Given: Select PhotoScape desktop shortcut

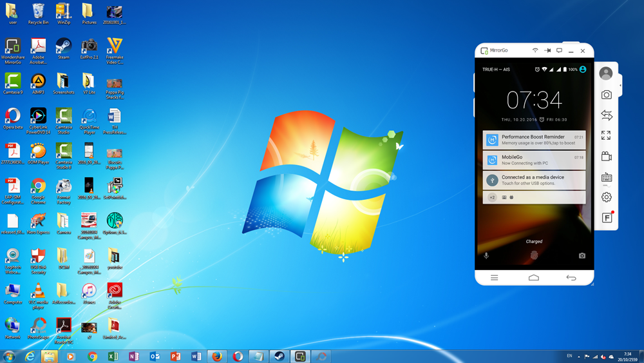Looking at the screenshot, I should click(38, 328).
